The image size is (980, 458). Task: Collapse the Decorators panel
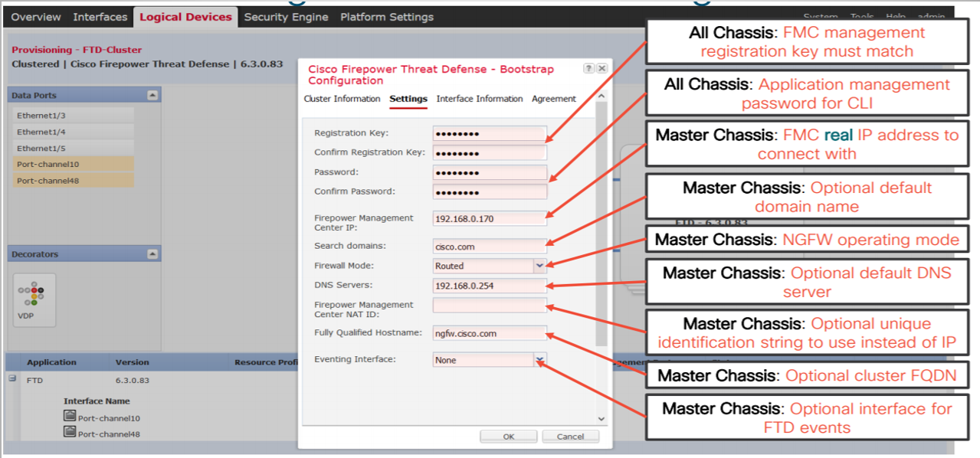152,254
